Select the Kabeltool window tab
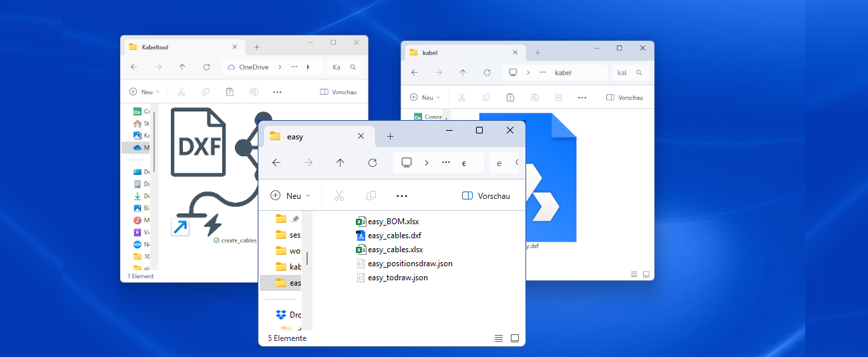This screenshot has height=357, width=868. tap(177, 47)
